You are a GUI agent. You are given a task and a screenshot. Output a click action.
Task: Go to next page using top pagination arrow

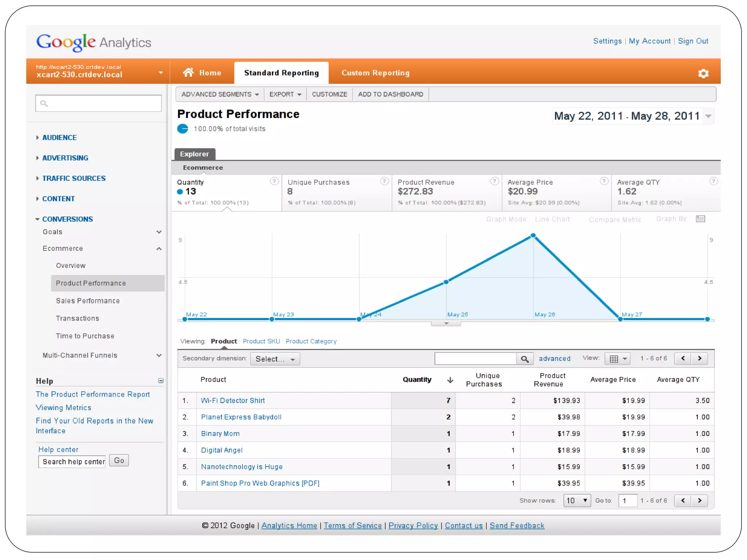point(699,358)
